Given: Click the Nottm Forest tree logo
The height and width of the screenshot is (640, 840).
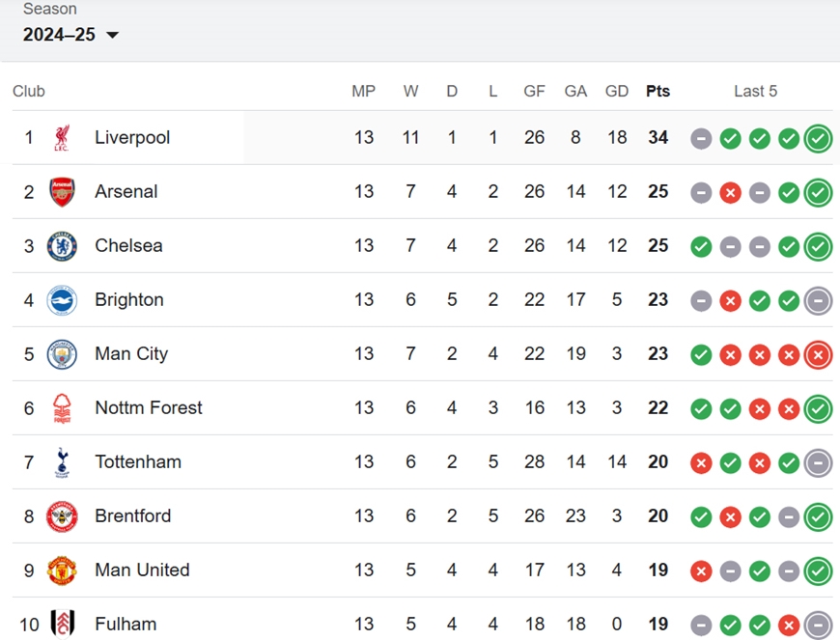Looking at the screenshot, I should [62, 408].
